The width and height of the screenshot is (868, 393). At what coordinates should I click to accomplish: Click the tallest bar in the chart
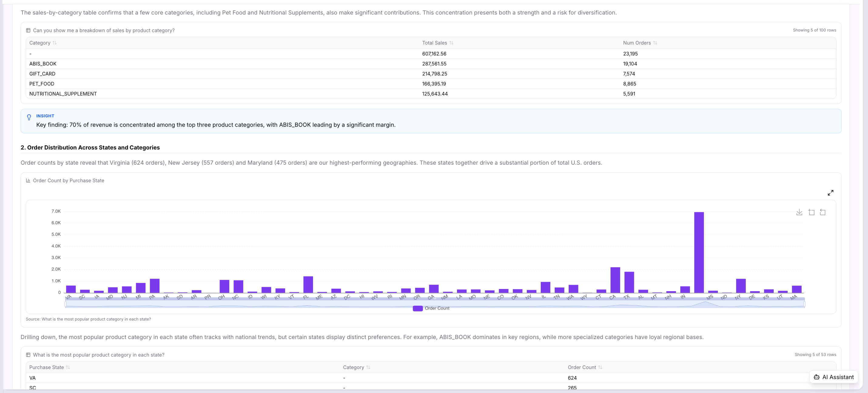click(x=699, y=252)
